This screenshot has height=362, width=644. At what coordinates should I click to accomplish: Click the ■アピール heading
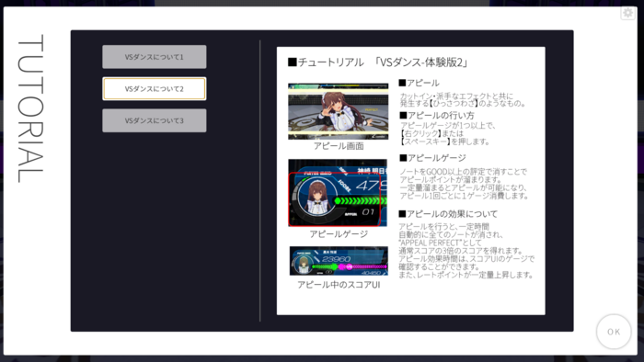click(x=419, y=83)
